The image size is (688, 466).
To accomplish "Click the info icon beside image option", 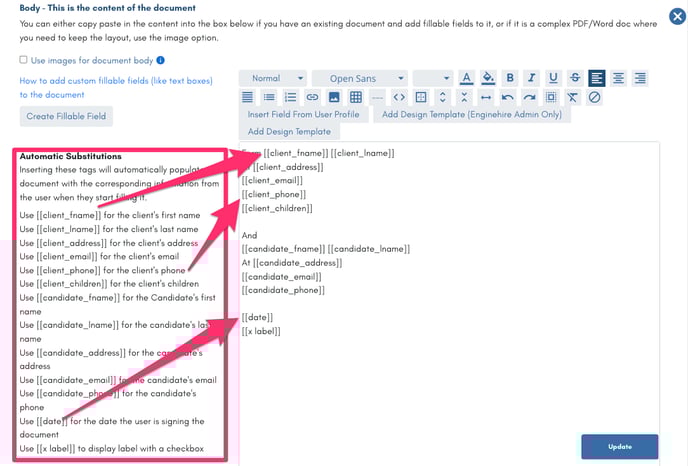I will [x=161, y=60].
